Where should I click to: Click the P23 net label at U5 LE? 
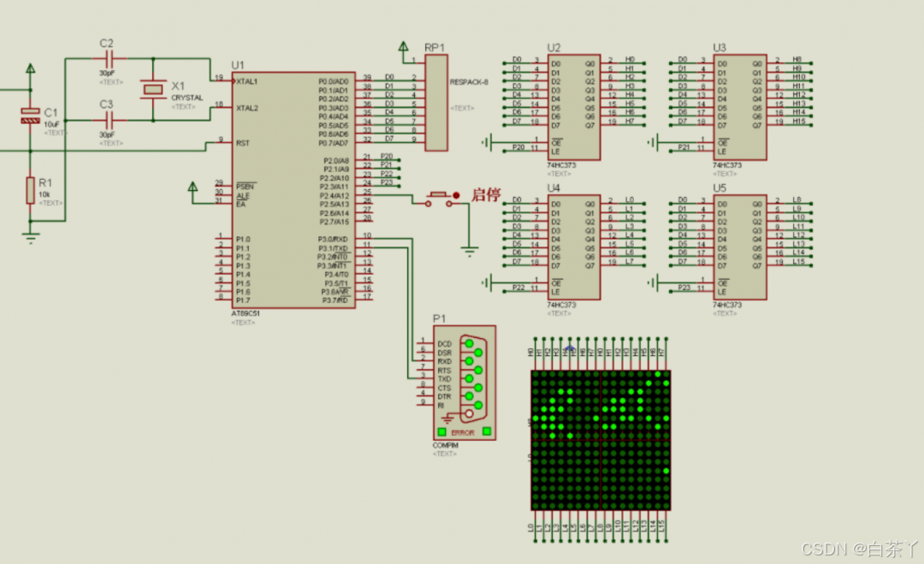point(684,287)
